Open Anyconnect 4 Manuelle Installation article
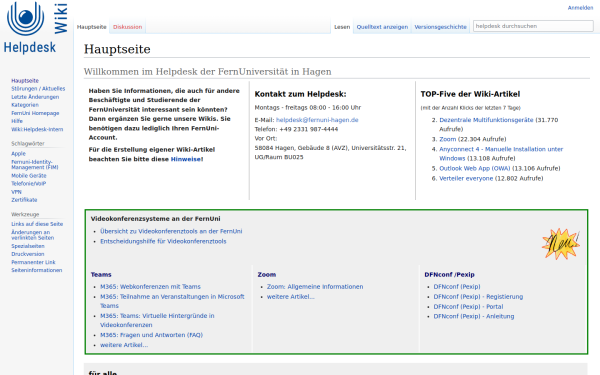Viewport: 600px width, 375px height. tap(501, 153)
